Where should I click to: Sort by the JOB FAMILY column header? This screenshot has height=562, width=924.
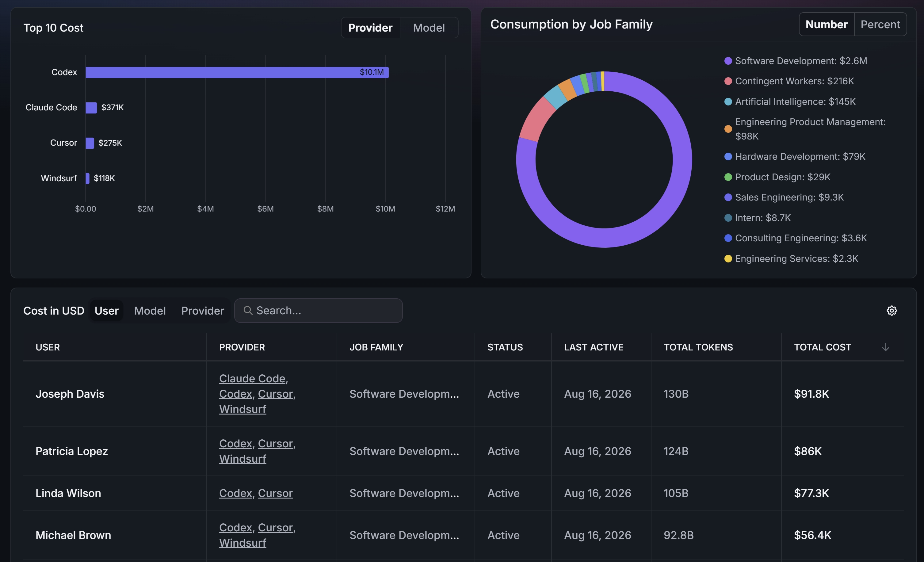point(376,347)
